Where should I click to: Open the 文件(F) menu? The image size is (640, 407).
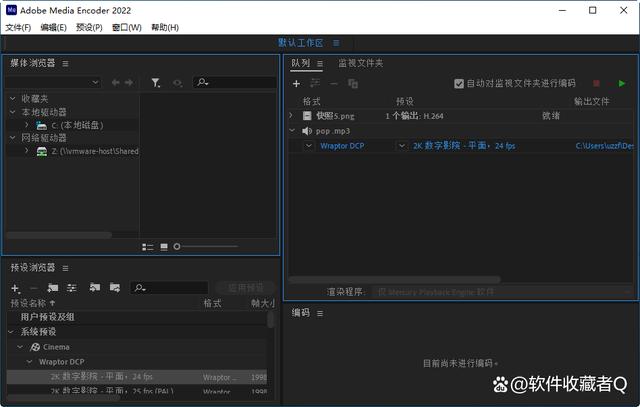[x=18, y=27]
